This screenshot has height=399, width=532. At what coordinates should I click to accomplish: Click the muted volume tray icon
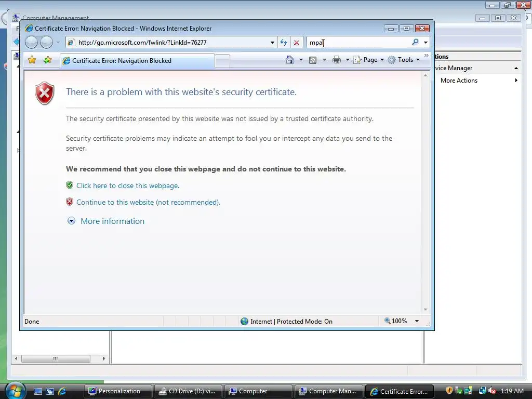[492, 391]
